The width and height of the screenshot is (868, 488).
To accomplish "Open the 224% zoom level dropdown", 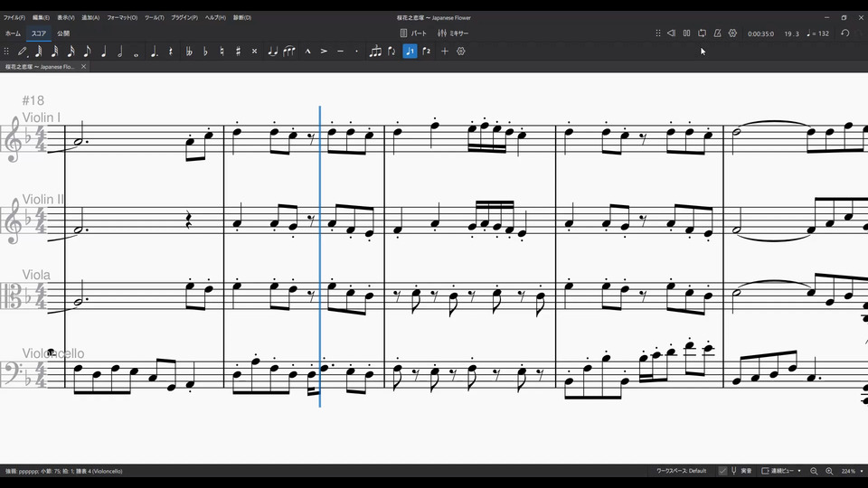I will point(852,471).
